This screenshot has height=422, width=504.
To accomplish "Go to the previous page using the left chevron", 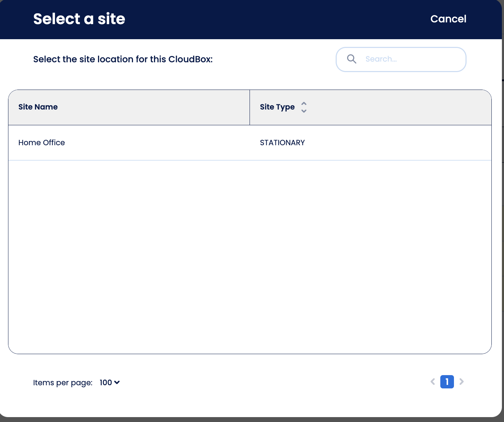I will pos(433,382).
